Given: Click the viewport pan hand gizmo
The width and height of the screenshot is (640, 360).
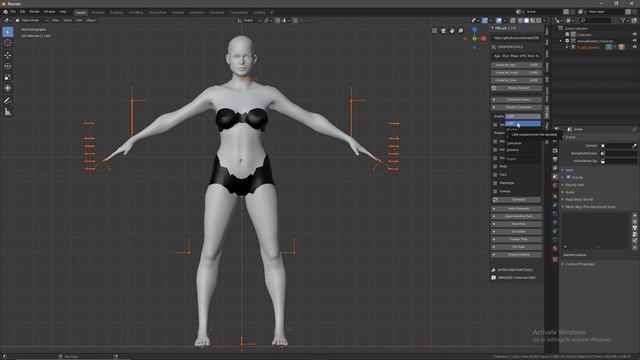Looking at the screenshot, I should coord(452,31).
